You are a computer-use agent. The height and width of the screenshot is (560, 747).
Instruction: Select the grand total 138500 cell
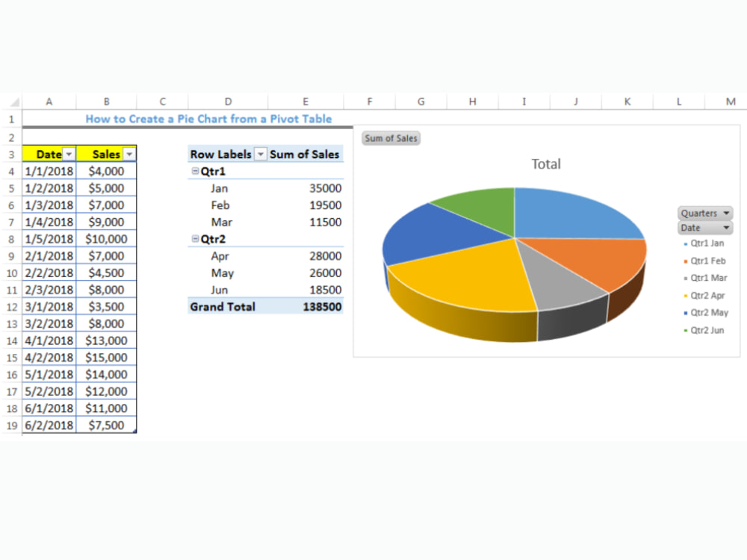click(x=306, y=307)
